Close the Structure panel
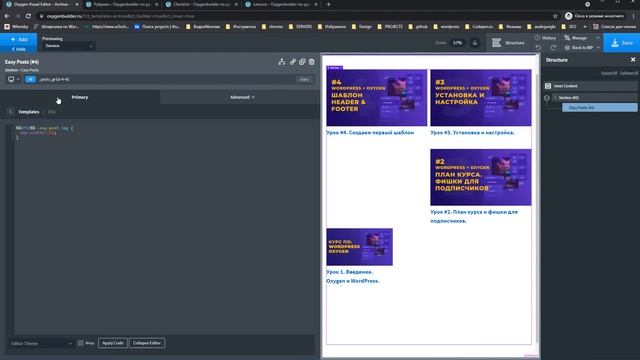Image resolution: width=640 pixels, height=360 pixels. pyautogui.click(x=633, y=60)
